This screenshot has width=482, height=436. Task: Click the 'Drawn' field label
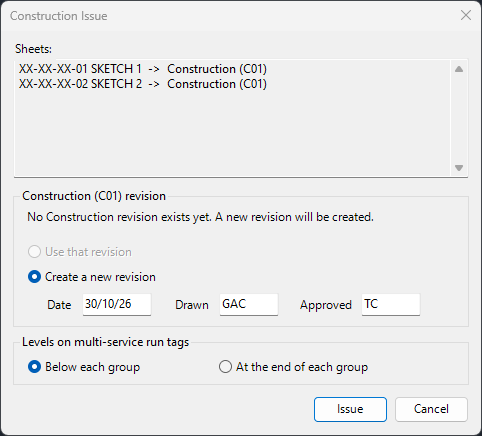tap(192, 305)
